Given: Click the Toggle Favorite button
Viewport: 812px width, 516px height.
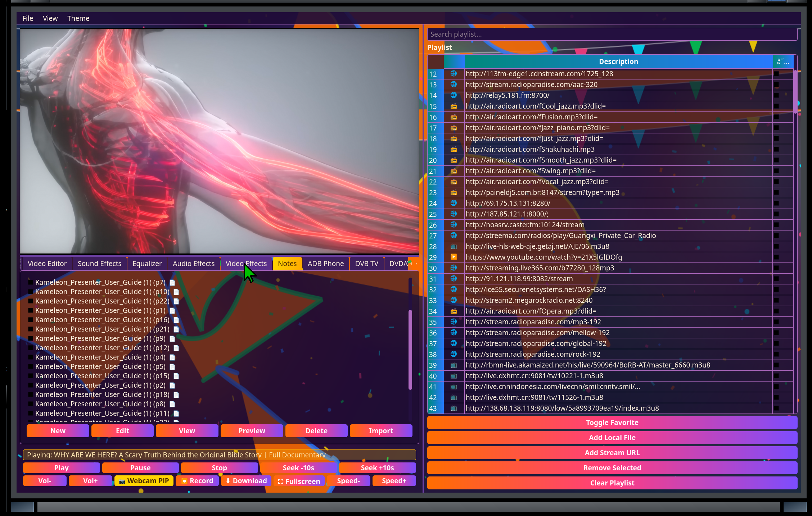Looking at the screenshot, I should 612,423.
